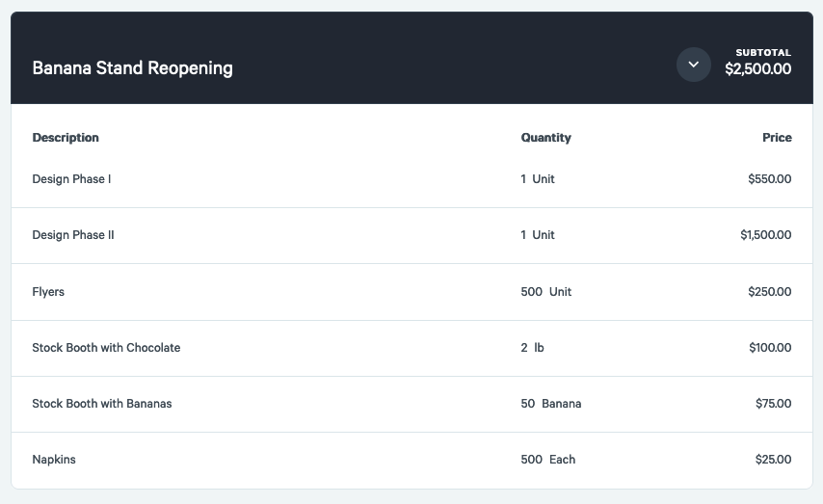Screen dimensions: 823x504
Task: Select the Flyers line item
Action: click(x=48, y=292)
